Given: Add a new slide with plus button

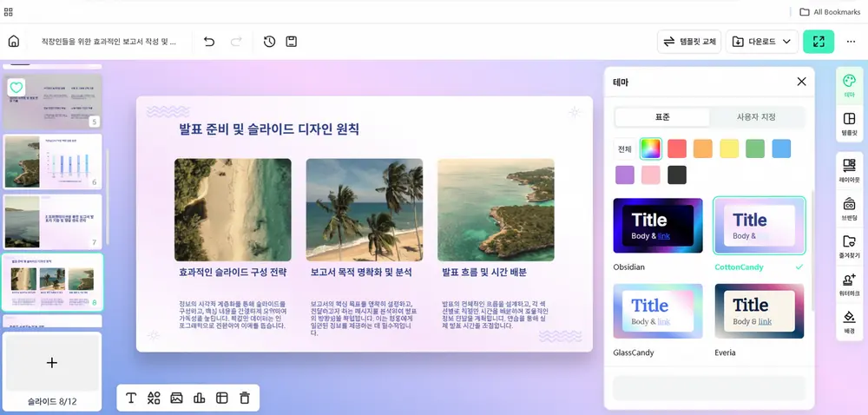Looking at the screenshot, I should [x=52, y=362].
